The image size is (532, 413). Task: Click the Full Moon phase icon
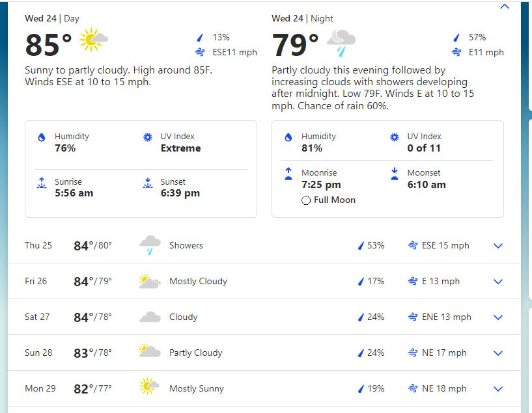(306, 200)
